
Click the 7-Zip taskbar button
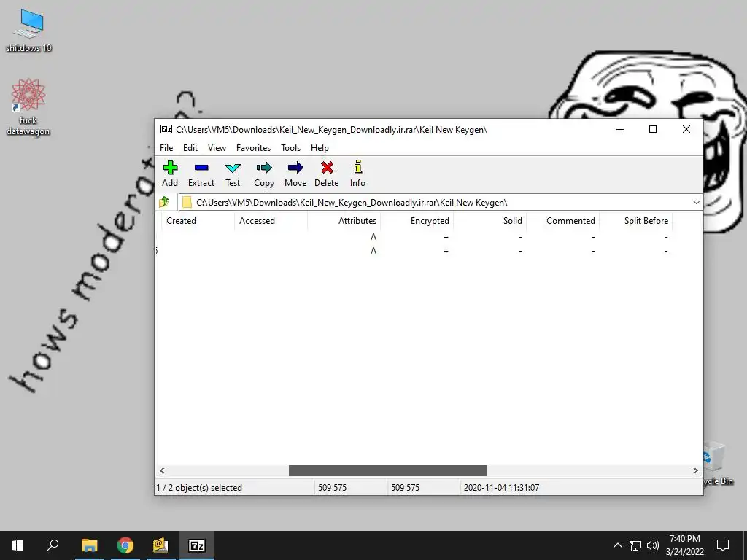pos(197,545)
